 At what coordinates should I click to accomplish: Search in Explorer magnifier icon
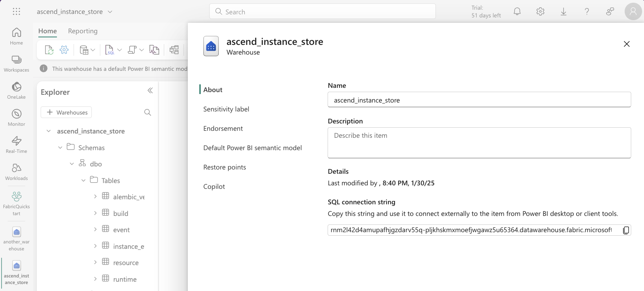148,112
